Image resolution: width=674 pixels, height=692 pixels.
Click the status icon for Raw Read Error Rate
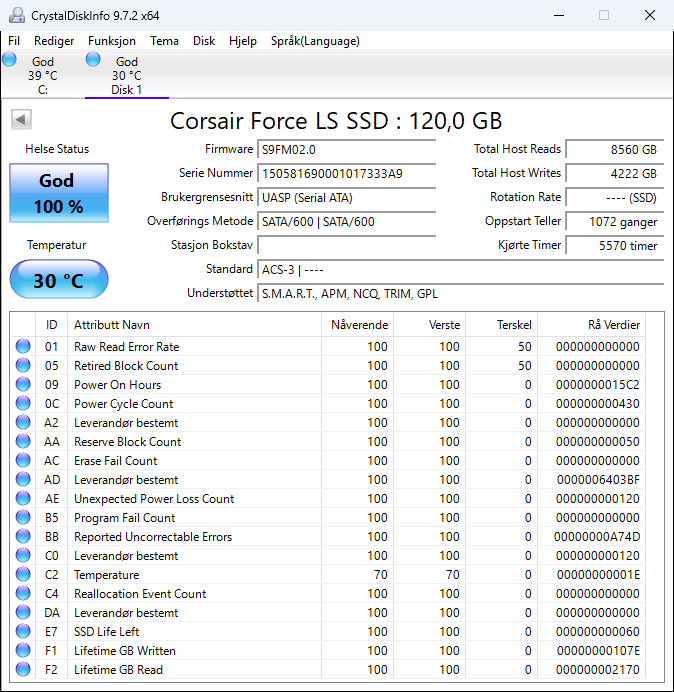click(23, 346)
